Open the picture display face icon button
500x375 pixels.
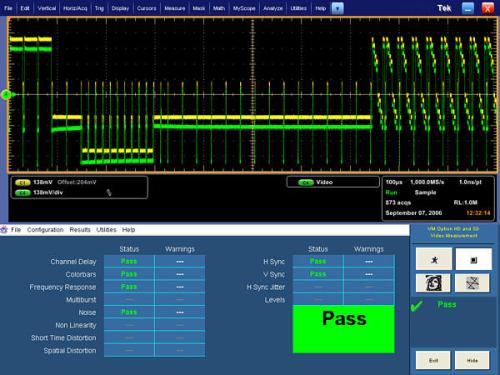pos(433,283)
